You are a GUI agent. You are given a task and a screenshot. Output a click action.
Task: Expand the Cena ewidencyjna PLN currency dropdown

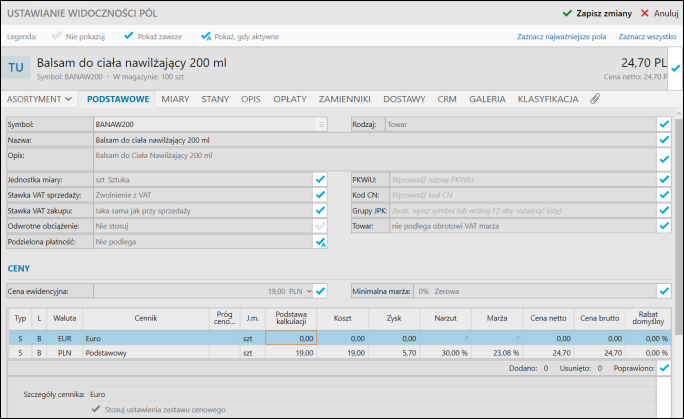click(x=309, y=291)
